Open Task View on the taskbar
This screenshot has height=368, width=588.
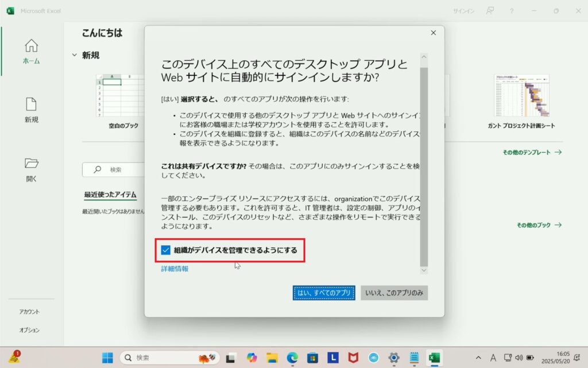pyautogui.click(x=231, y=358)
